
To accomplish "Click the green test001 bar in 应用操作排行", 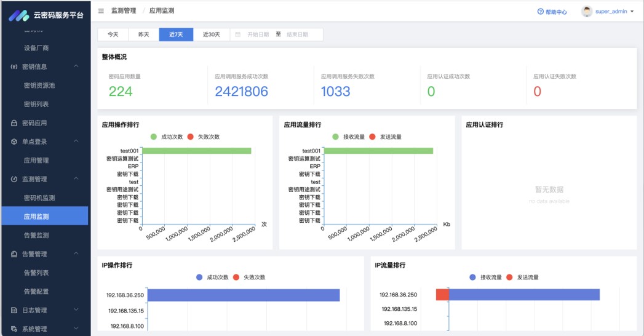I will [196, 151].
